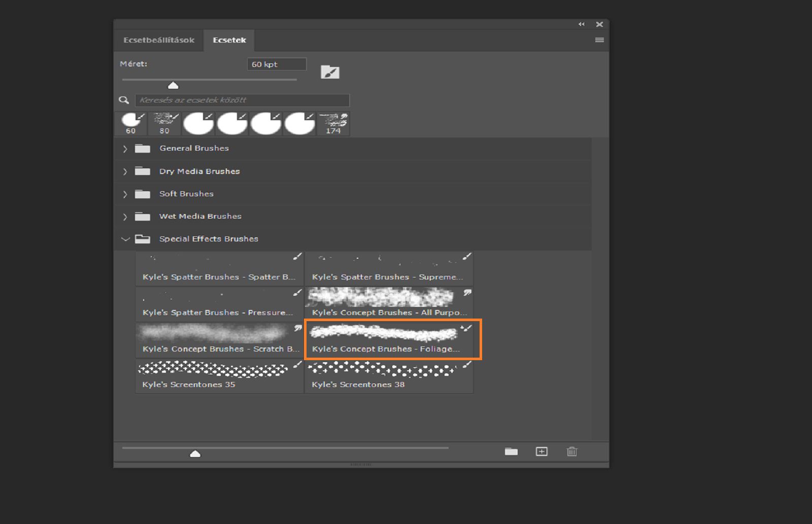
Task: Create a new brush group folder
Action: [511, 451]
